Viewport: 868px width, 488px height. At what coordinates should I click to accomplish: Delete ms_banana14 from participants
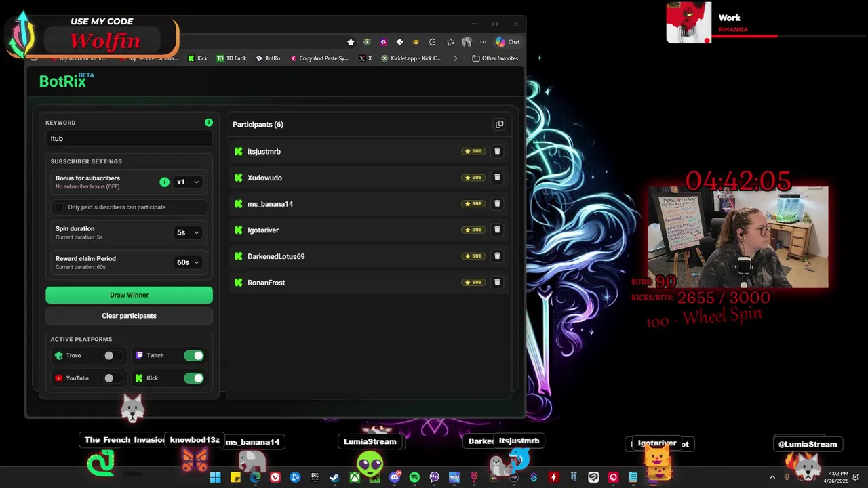pos(497,203)
